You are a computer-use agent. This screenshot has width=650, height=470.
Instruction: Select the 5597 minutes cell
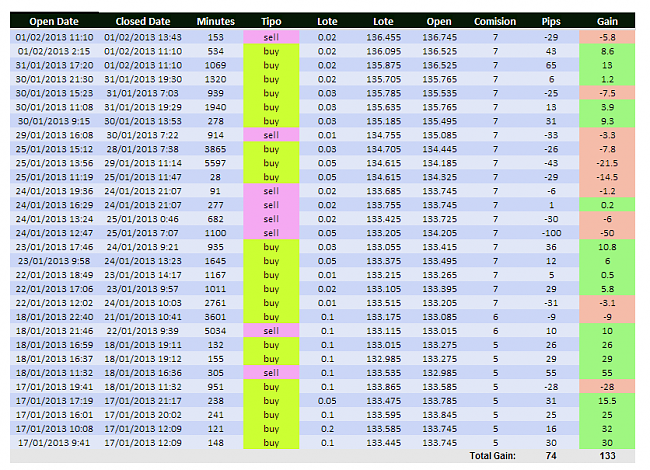pos(216,162)
